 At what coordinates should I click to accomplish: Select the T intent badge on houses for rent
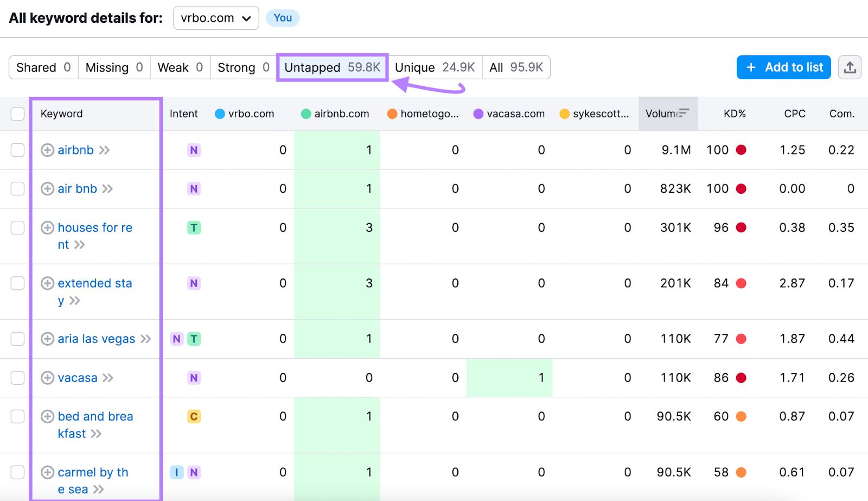click(x=194, y=227)
